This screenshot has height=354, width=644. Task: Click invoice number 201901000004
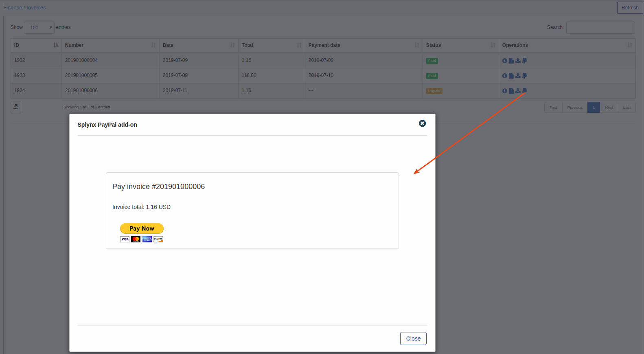point(81,60)
